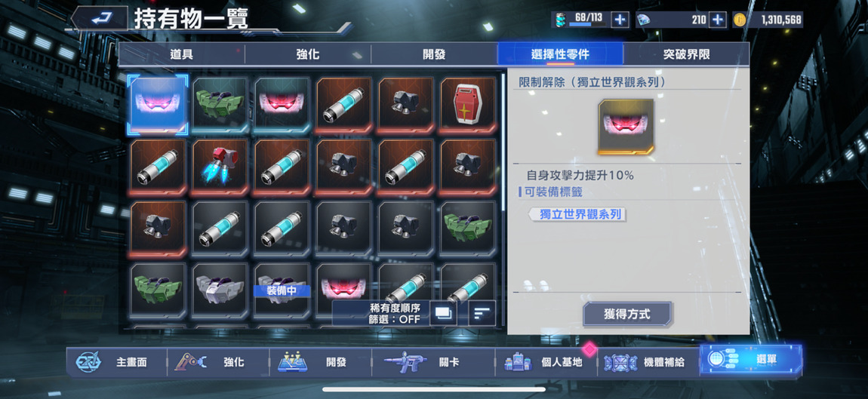868x399 pixels.
Task: Select the red shield part icon
Action: pyautogui.click(x=468, y=105)
